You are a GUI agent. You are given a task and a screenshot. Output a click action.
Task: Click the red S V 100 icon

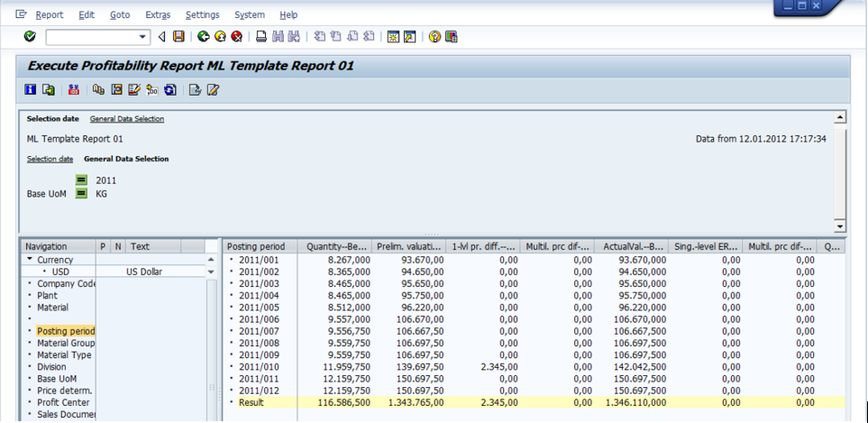[x=74, y=89]
